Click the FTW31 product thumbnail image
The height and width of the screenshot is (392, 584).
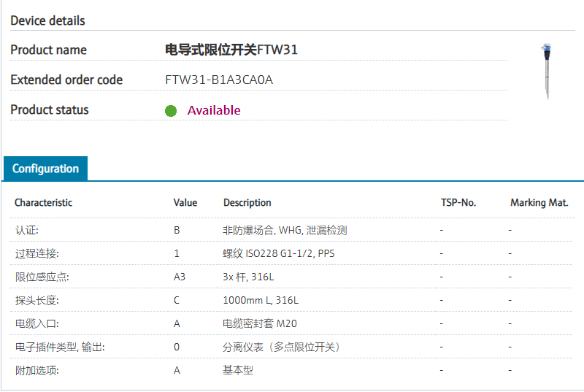545,71
